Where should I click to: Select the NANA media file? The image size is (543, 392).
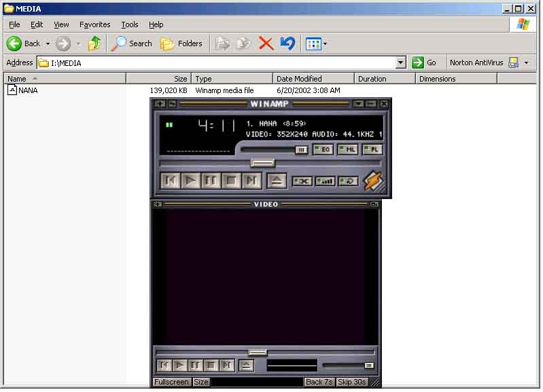(23, 90)
